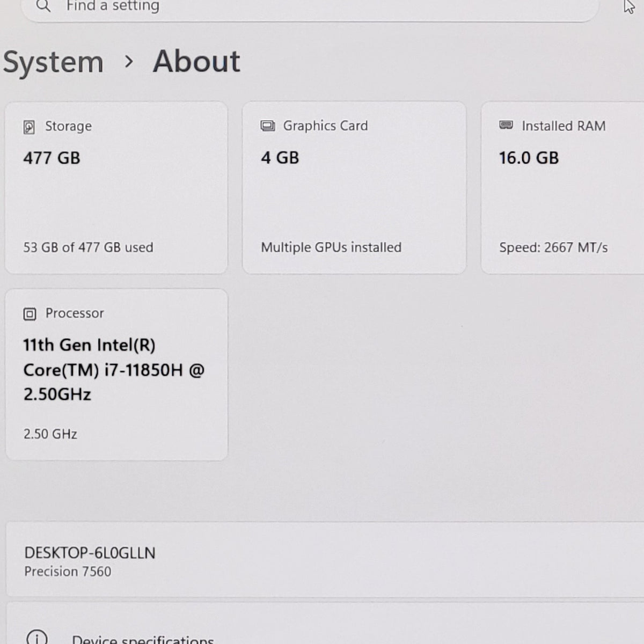Click the breadcrumb chevron separator

(128, 62)
